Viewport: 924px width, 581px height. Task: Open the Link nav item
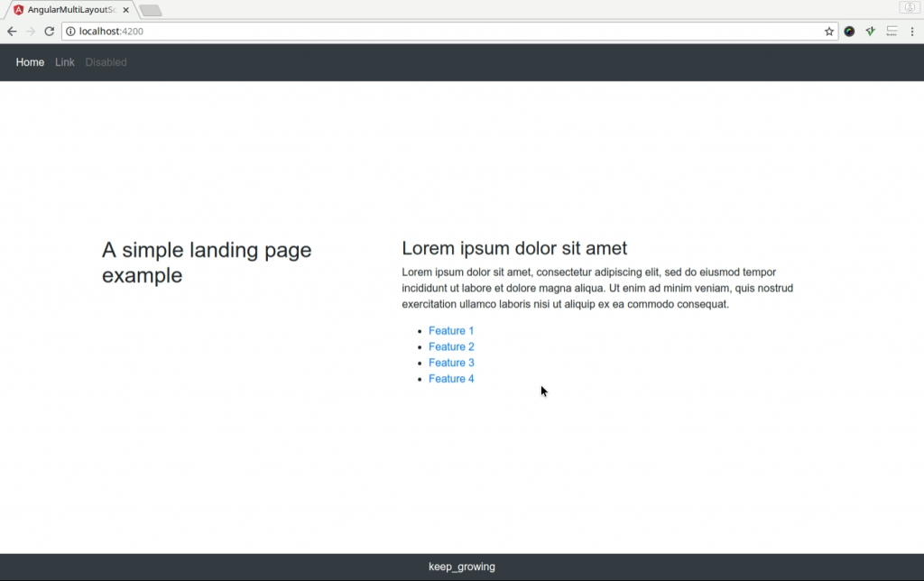coord(65,62)
